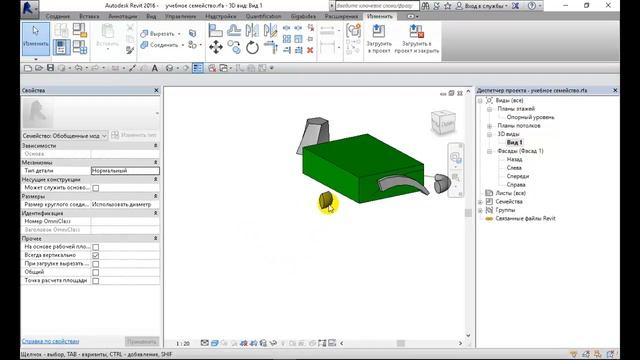
Task: Open the 'Управление' ribbon tab
Action: point(180,16)
